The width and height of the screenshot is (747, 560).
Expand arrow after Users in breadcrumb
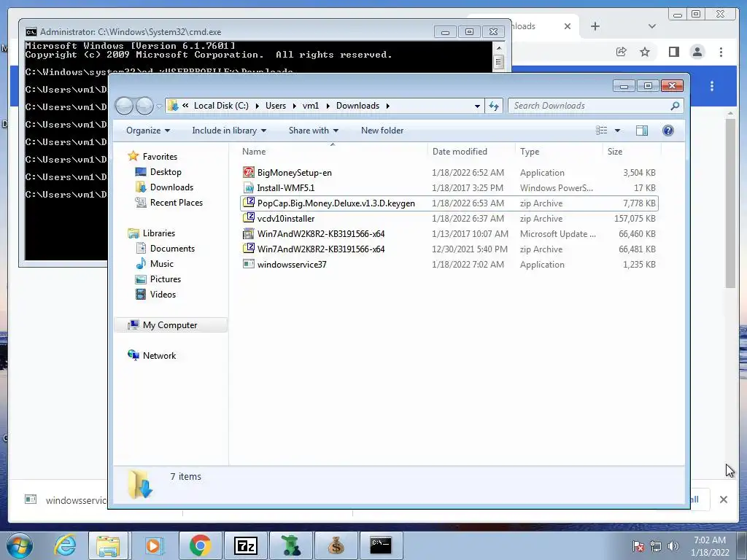point(295,106)
